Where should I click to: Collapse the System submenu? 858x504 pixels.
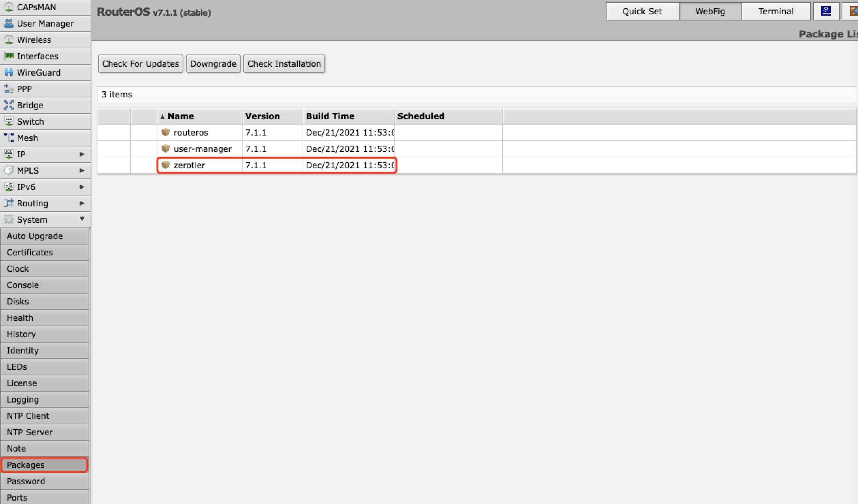[82, 219]
